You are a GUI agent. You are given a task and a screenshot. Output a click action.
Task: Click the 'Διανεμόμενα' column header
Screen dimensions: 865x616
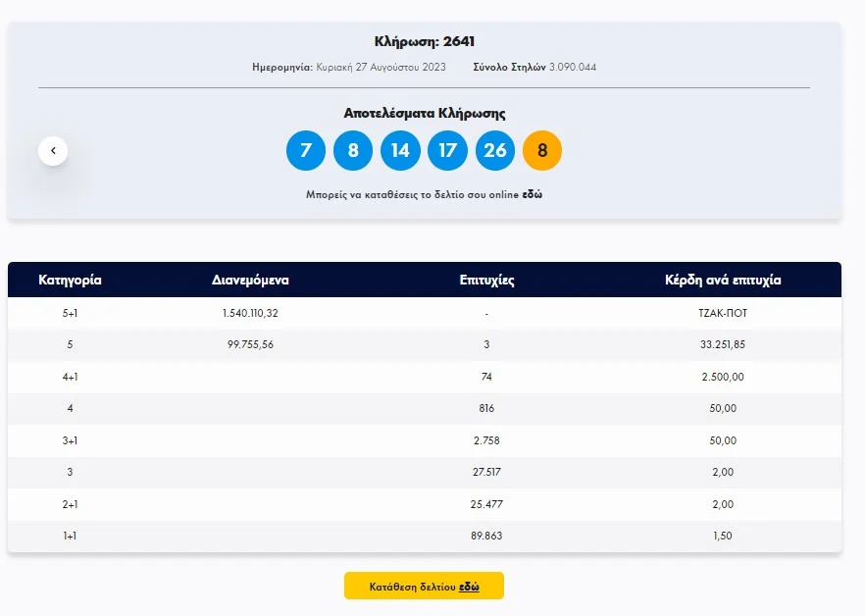250,281
